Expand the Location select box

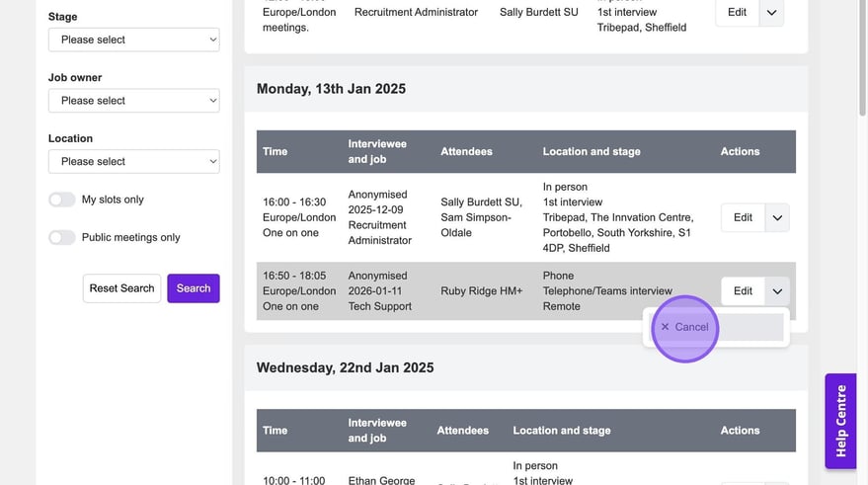click(x=133, y=161)
